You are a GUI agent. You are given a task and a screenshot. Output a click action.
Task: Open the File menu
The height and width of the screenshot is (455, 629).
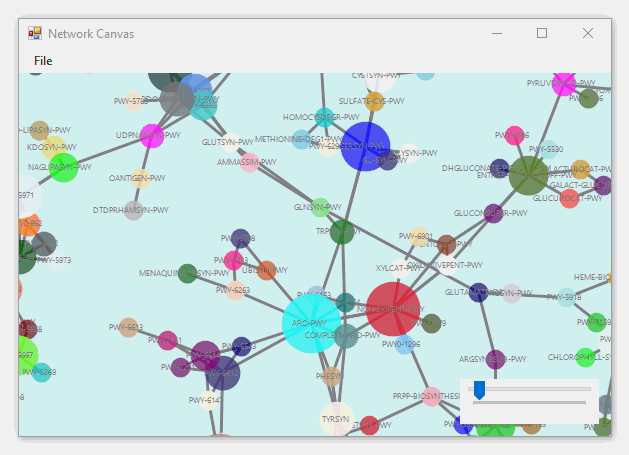click(43, 61)
